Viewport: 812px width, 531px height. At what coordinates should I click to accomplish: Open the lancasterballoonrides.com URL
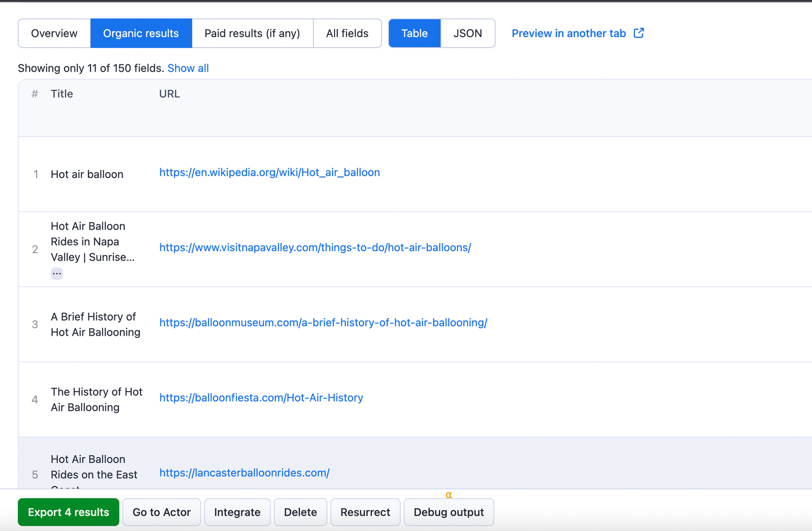click(244, 473)
